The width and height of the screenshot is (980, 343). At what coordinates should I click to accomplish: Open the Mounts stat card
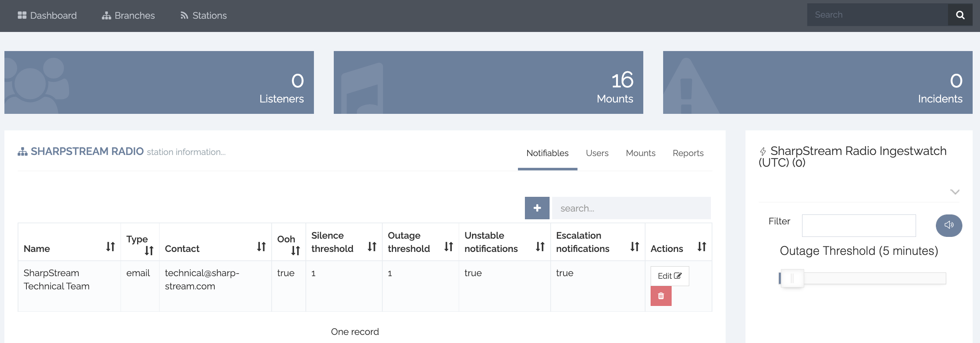(x=488, y=82)
